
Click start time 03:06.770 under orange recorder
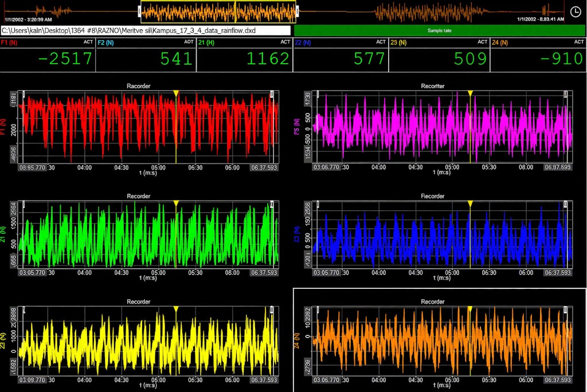click(x=326, y=379)
